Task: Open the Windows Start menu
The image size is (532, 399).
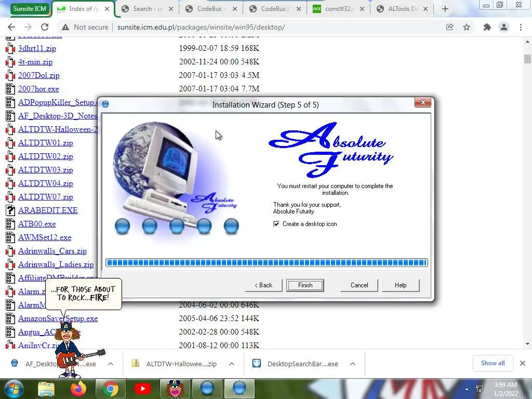Action: point(14,389)
